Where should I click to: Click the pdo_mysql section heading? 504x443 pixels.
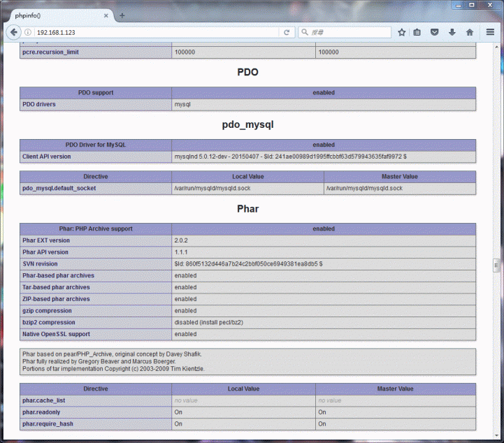[x=248, y=124]
